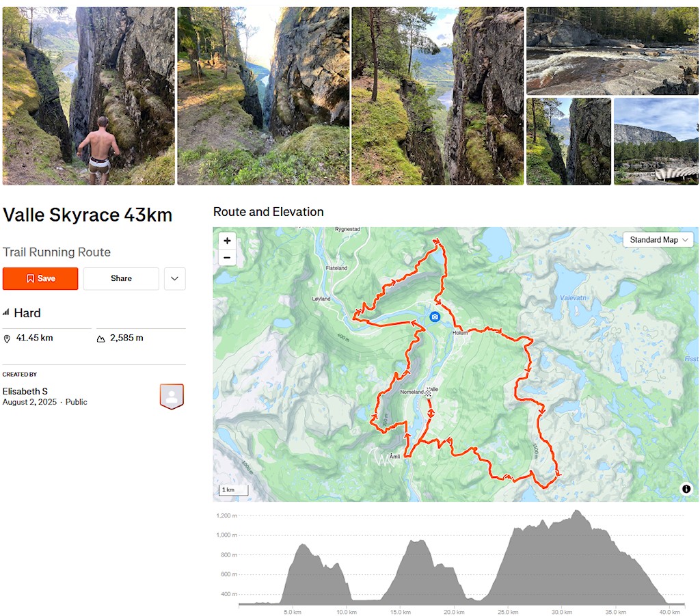Image resolution: width=700 pixels, height=616 pixels.
Task: Open photo of shirtless runner in gorge
Action: (x=88, y=96)
